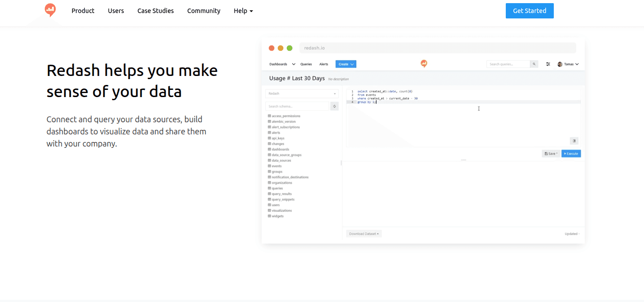Click the red dot in the demo window
Image resolution: width=644 pixels, height=302 pixels.
pos(272,48)
